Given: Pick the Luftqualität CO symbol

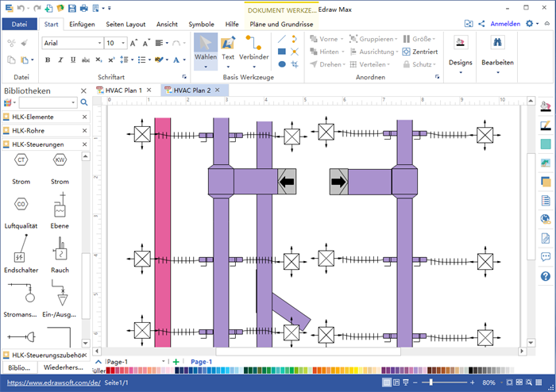Looking at the screenshot, I should (21, 206).
